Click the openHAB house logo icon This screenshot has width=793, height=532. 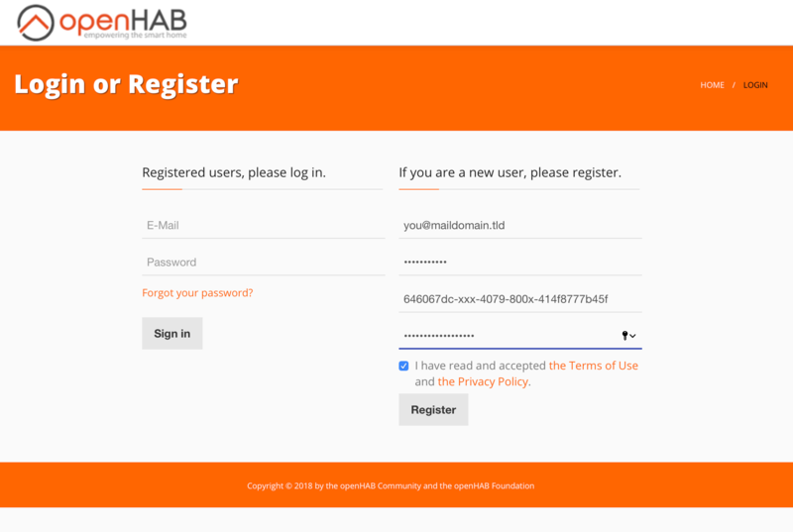tap(36, 23)
